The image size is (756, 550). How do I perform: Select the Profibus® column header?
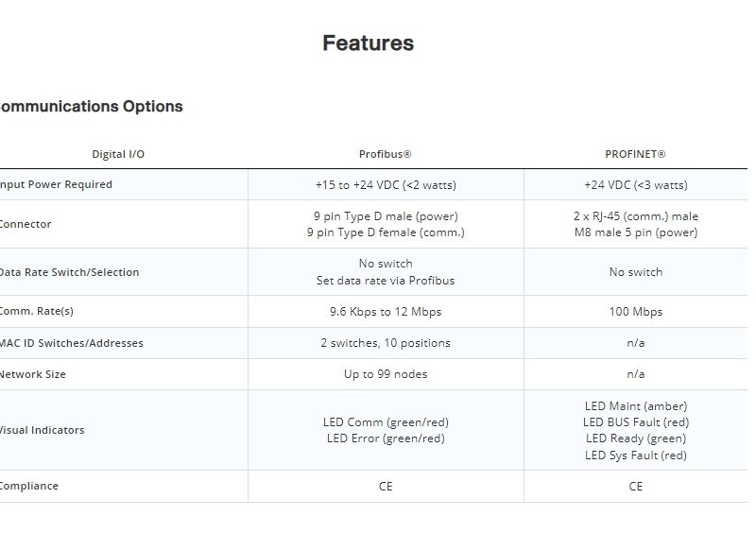[386, 154]
